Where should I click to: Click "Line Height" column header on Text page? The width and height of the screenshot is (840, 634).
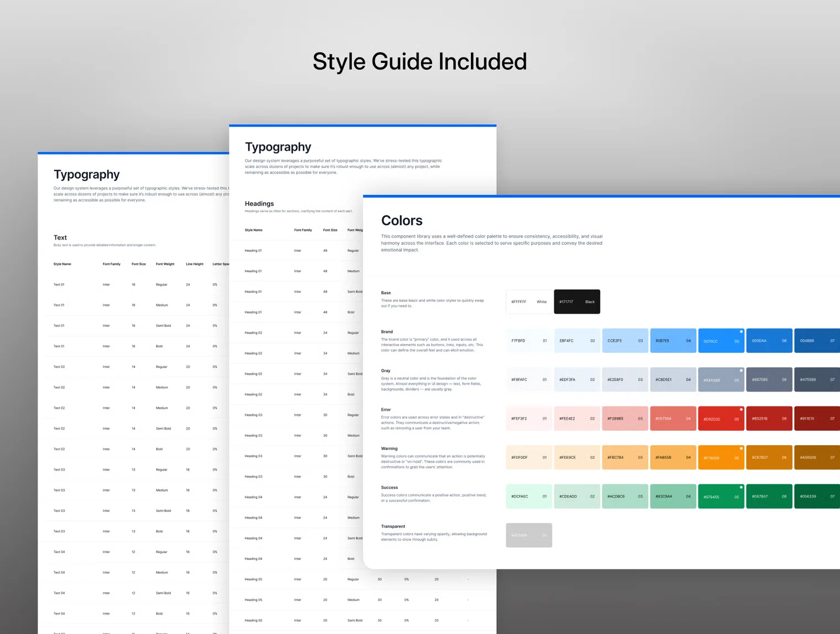(195, 264)
